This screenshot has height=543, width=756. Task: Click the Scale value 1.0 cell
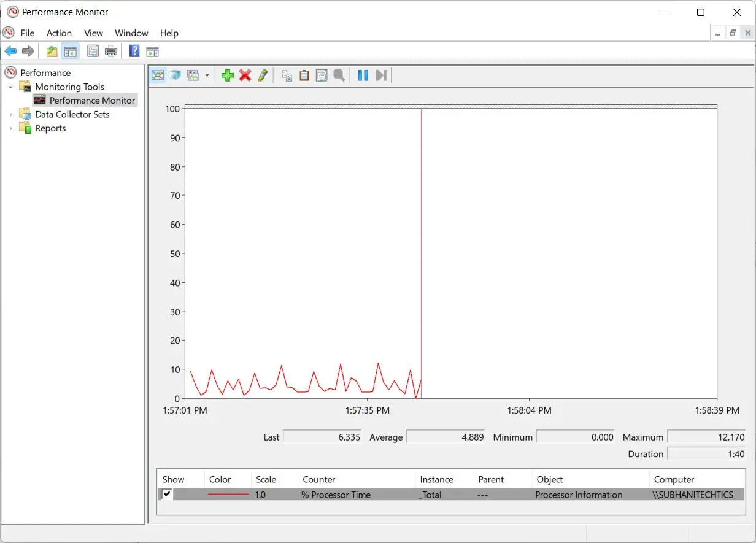[x=260, y=495]
